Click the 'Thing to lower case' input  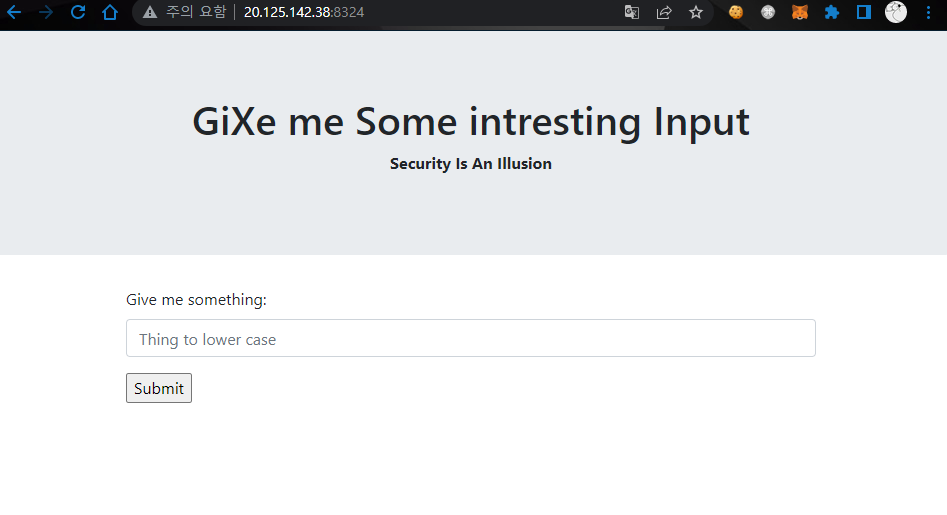point(470,338)
